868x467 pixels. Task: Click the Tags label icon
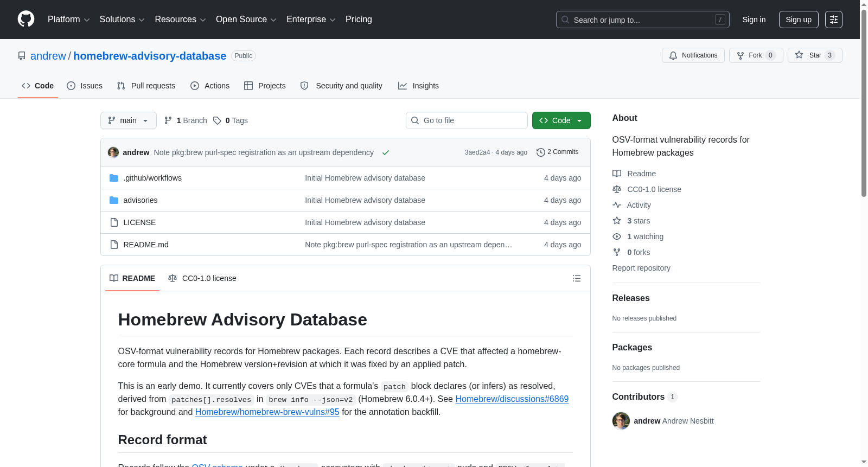click(x=217, y=120)
